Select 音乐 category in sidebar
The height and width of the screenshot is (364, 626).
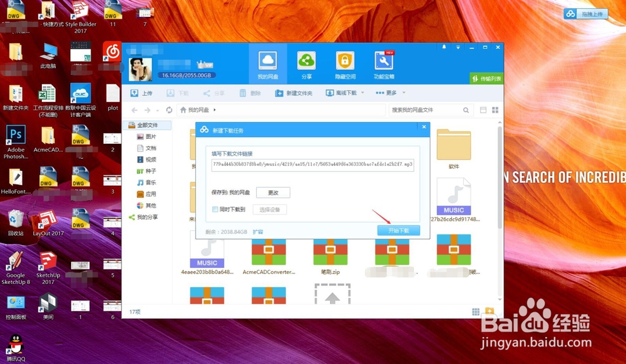click(147, 183)
